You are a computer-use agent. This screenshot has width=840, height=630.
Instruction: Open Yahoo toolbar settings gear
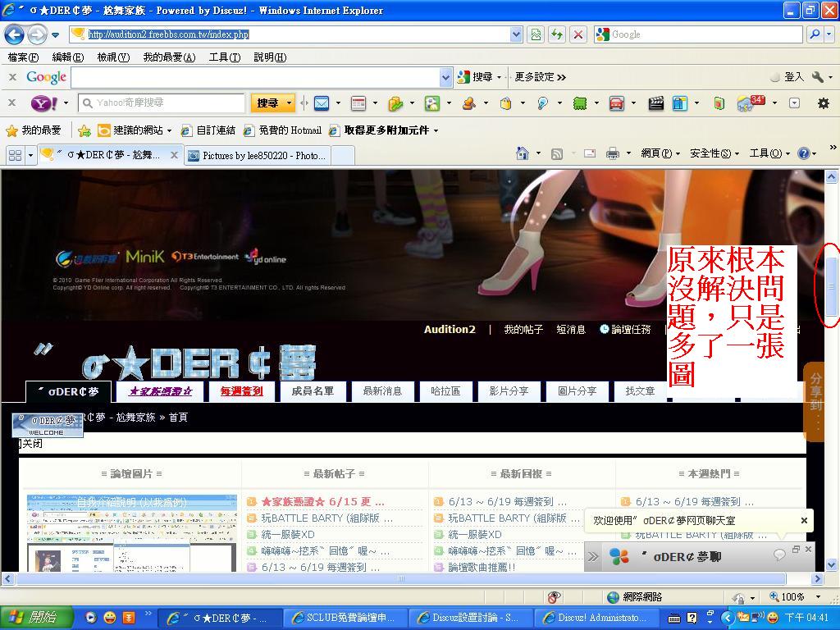pos(823,103)
